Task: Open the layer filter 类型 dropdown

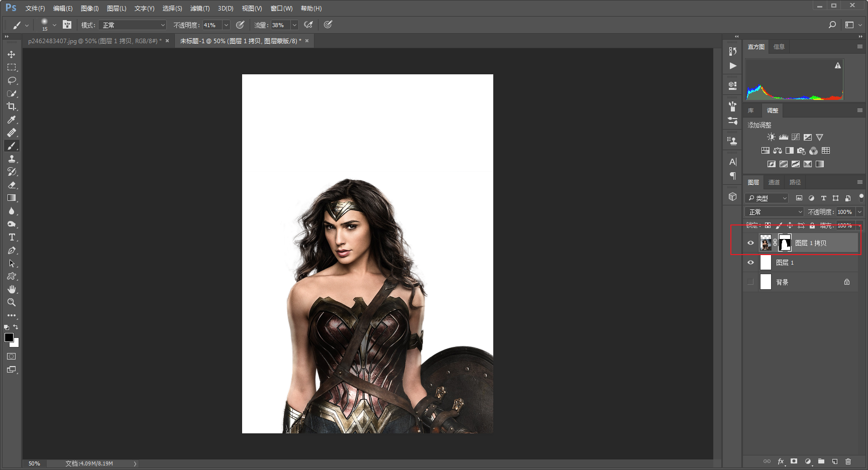Action: 767,198
